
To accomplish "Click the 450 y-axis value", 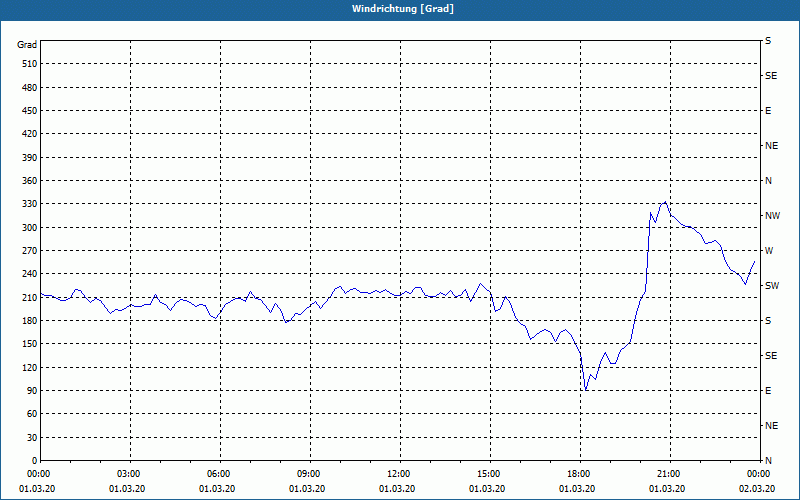I will [30, 111].
